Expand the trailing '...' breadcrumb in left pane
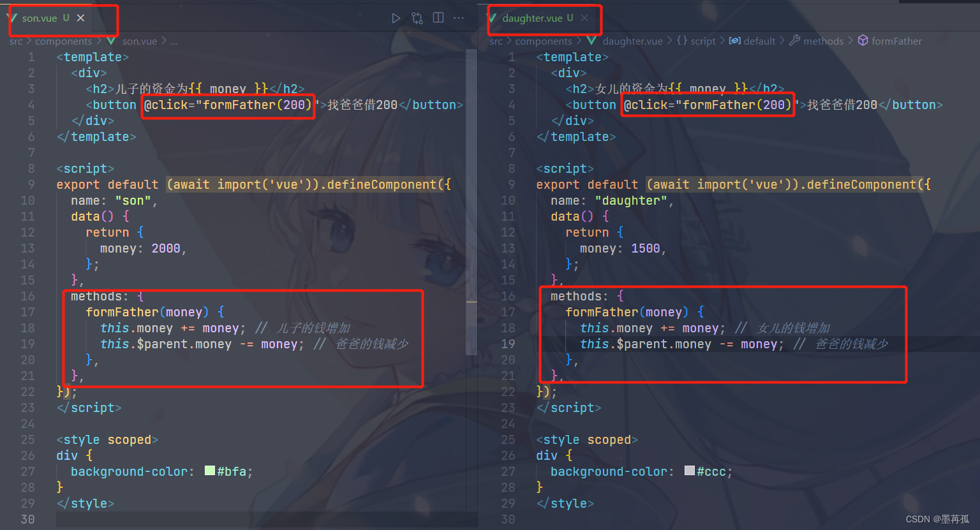The image size is (980, 530). click(x=174, y=41)
